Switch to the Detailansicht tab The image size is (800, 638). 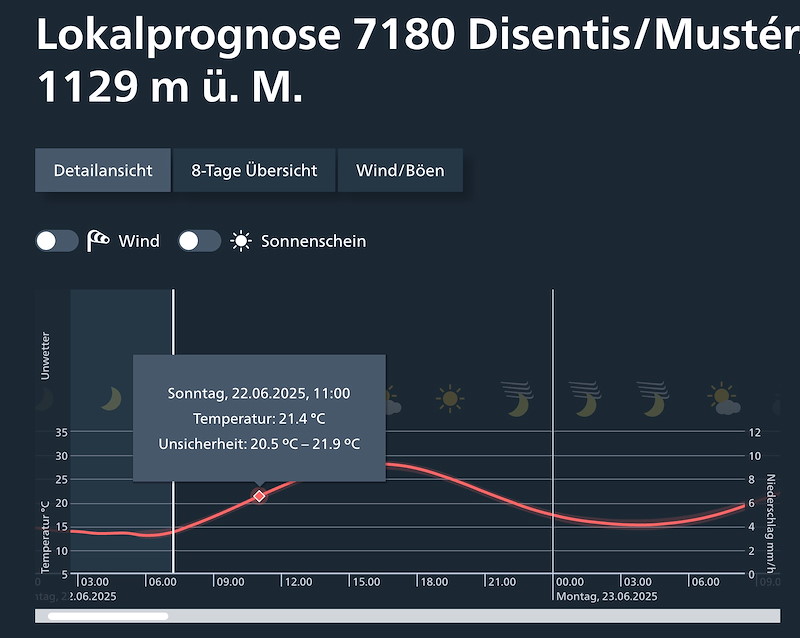click(103, 170)
